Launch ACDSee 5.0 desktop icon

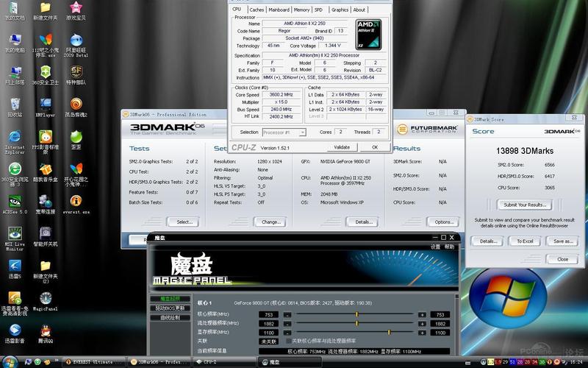pos(15,205)
